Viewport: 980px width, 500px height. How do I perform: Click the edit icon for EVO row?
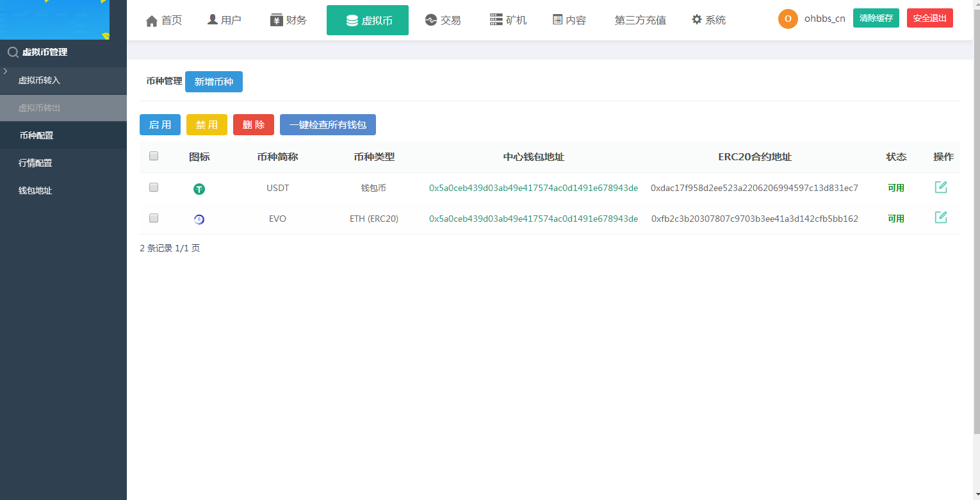pos(940,217)
